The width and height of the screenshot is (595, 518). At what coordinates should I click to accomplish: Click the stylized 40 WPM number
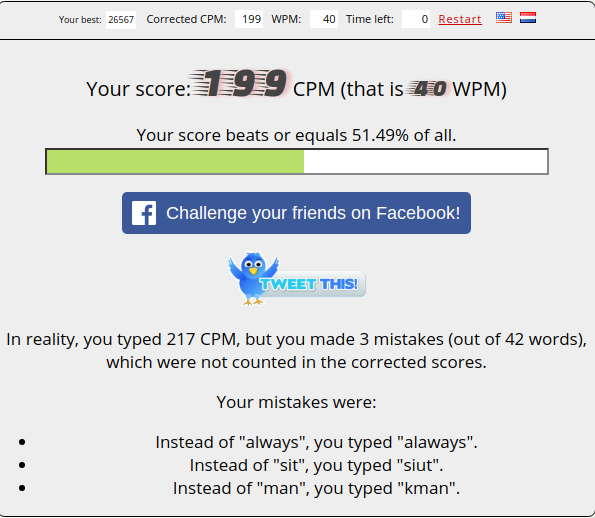427,89
